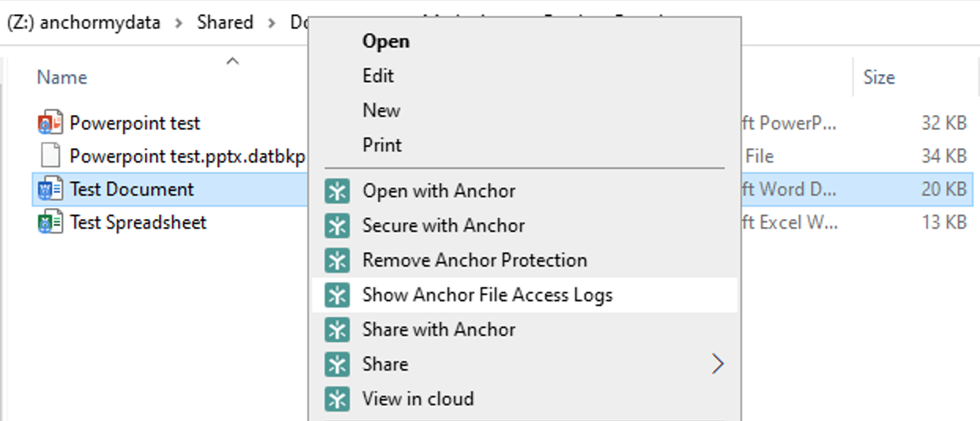Click the Size column header

point(878,77)
